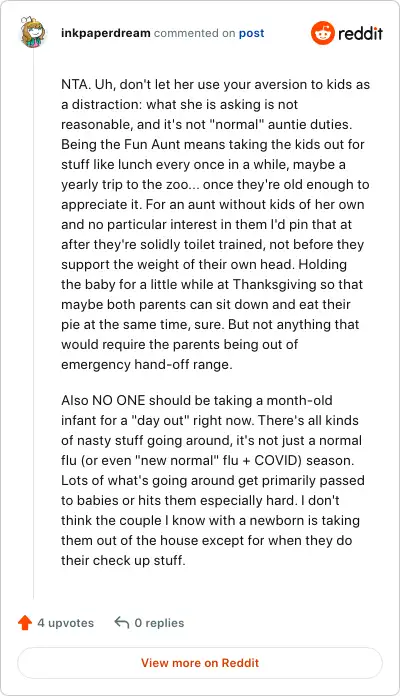
Task: Open inkpaperdream's avatar image
Action: tap(33, 33)
